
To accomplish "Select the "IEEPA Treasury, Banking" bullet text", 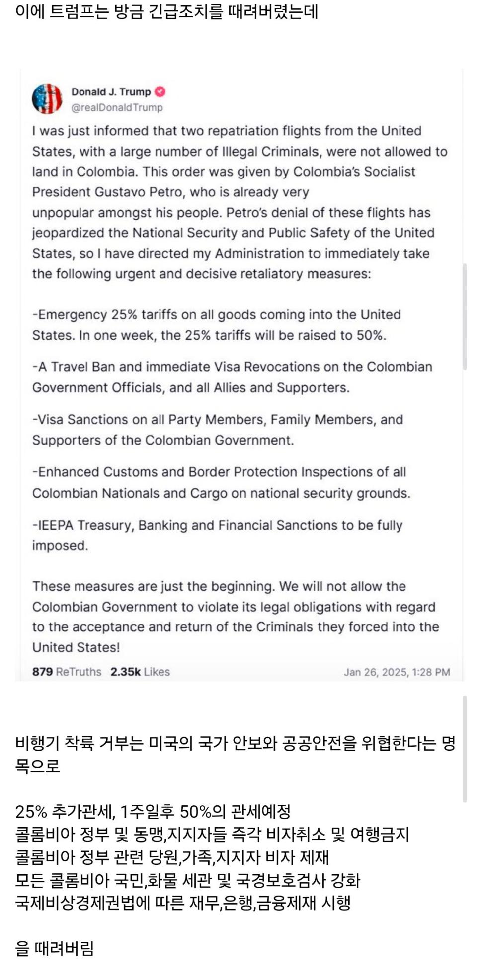I will point(218,535).
